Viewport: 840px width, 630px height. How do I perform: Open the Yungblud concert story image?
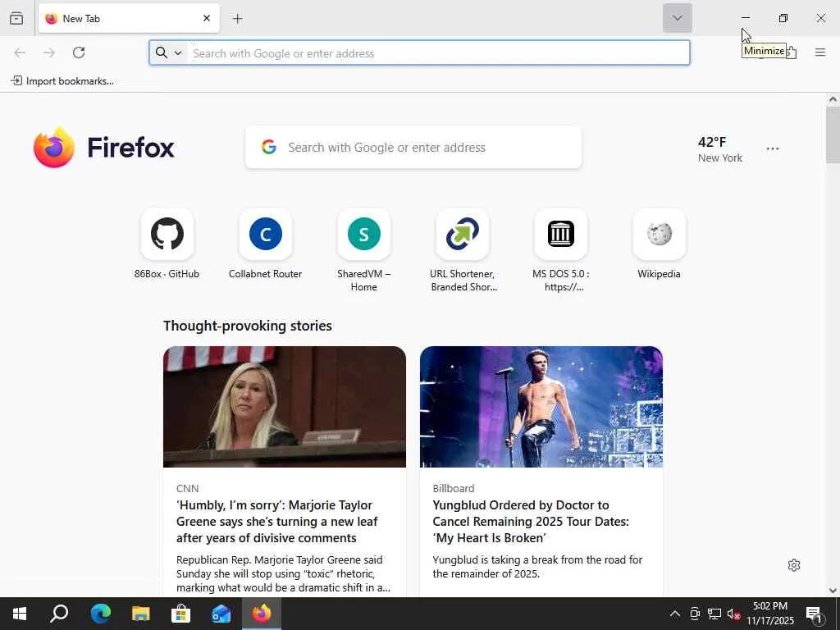(x=541, y=407)
